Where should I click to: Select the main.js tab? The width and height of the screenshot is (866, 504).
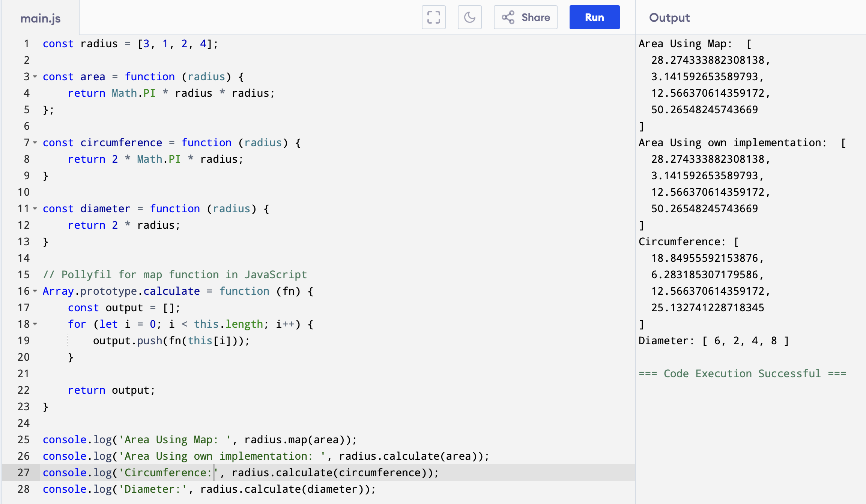click(x=41, y=18)
